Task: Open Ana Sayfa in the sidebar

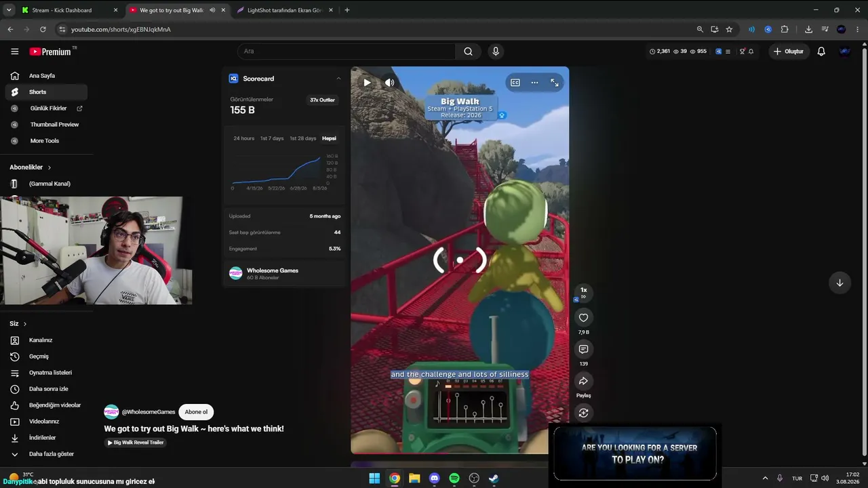Action: click(x=46, y=76)
